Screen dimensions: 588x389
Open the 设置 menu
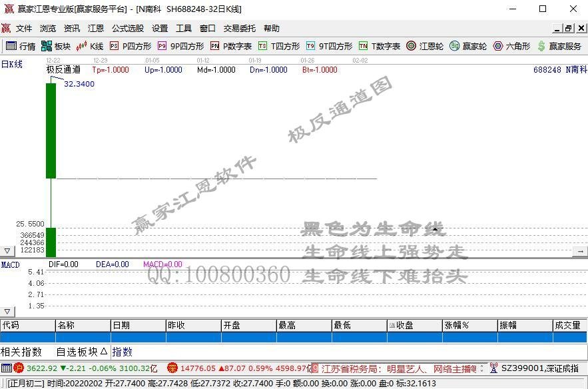(x=160, y=28)
